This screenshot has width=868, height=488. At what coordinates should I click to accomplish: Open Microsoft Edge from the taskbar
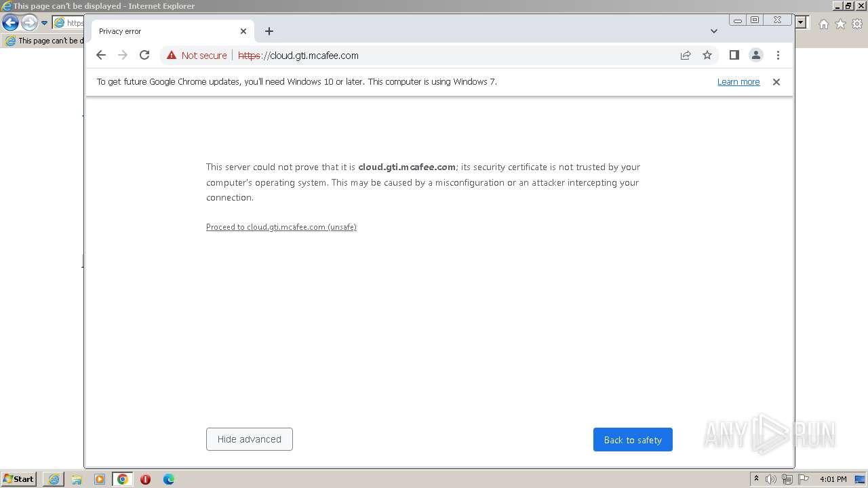click(169, 479)
